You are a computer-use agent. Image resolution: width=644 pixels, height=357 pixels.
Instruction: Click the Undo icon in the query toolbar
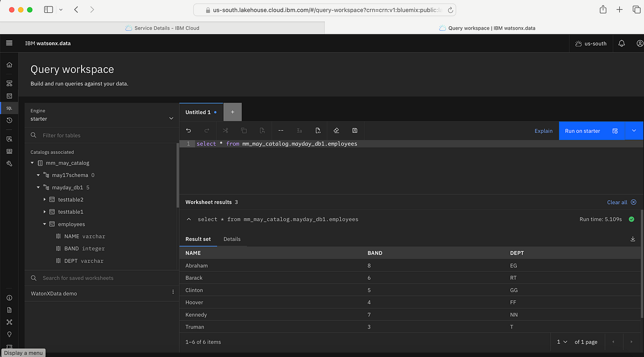point(188,130)
